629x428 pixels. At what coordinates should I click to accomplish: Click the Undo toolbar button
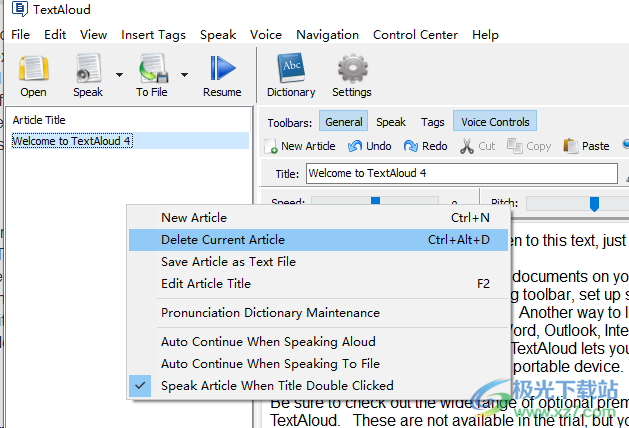pyautogui.click(x=369, y=146)
